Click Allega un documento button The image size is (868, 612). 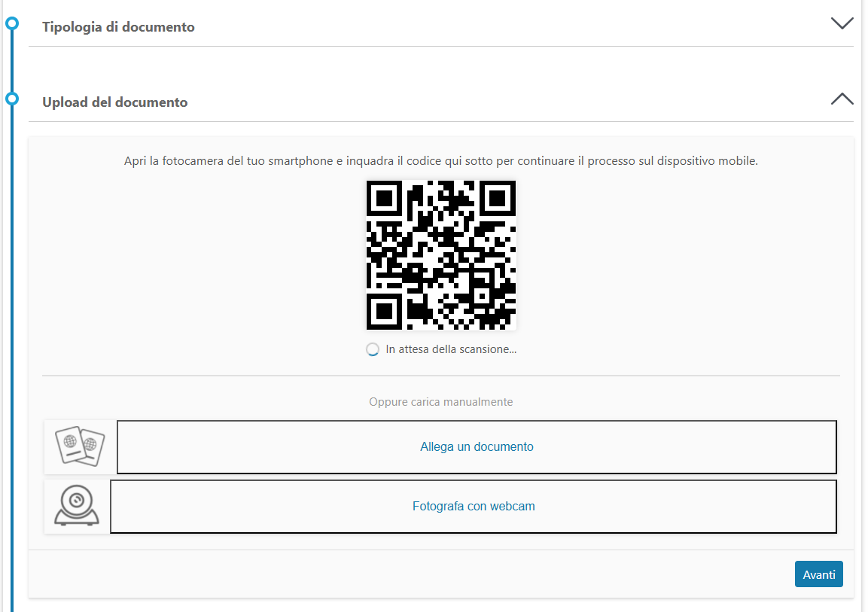(x=477, y=447)
